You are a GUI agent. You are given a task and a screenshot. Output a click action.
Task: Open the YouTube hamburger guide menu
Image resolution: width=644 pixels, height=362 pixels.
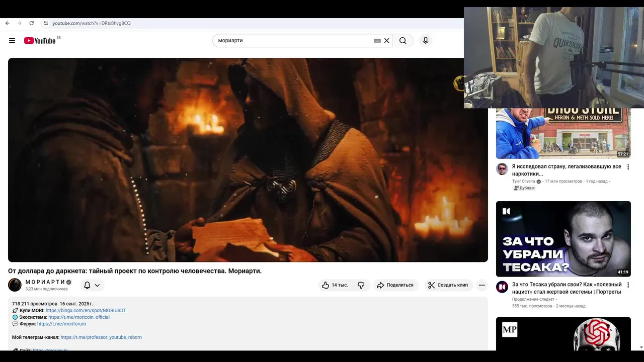pyautogui.click(x=12, y=41)
